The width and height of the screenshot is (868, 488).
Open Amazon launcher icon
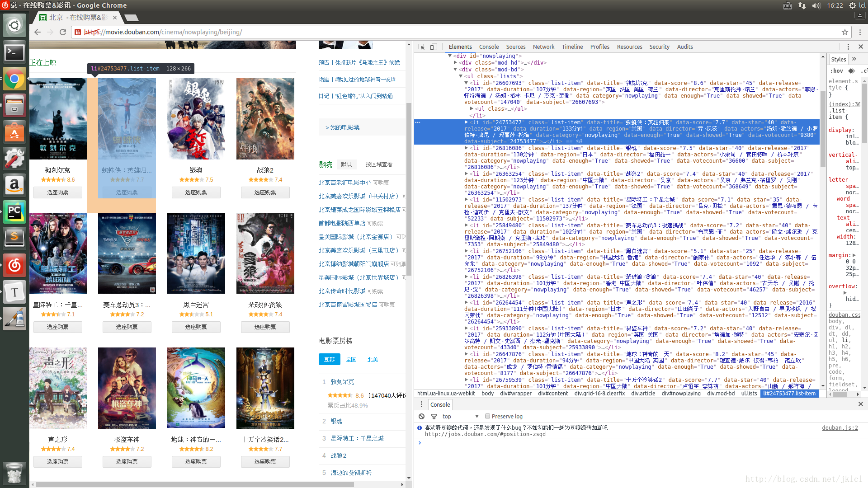pos(14,185)
